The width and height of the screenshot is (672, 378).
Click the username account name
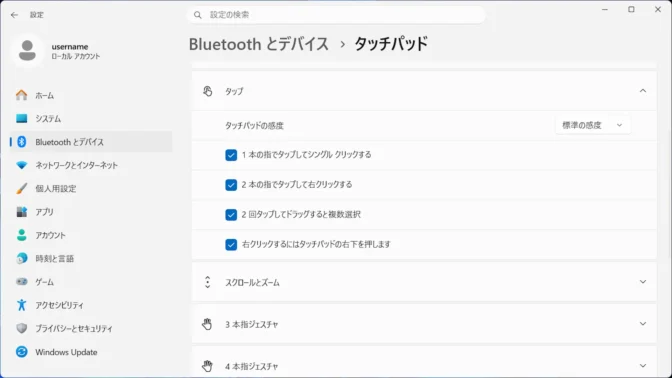70,47
